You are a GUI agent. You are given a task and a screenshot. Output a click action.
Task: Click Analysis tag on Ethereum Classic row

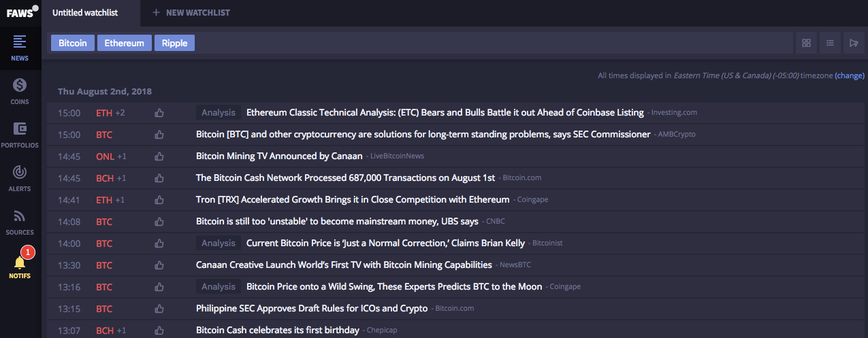(219, 113)
